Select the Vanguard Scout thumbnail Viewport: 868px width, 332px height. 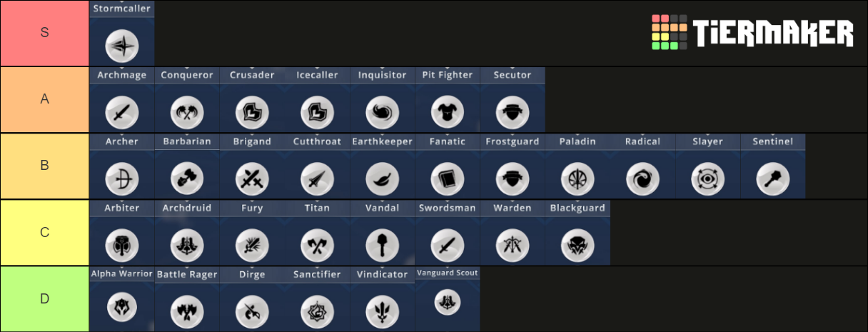coord(448,300)
